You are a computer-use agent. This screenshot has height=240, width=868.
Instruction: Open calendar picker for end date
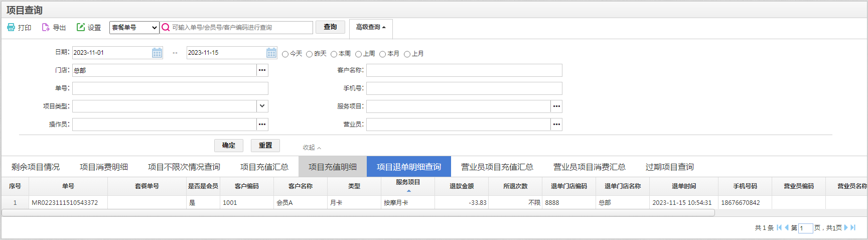(271, 53)
